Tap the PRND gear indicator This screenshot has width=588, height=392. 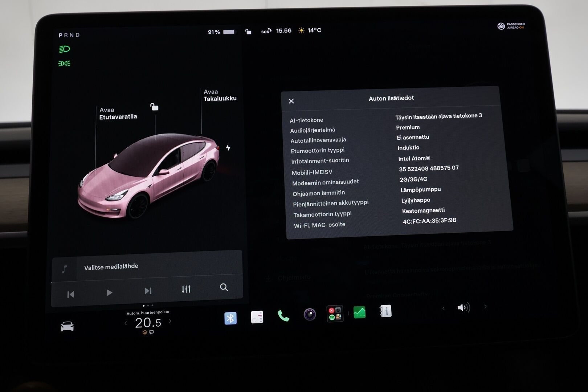[69, 35]
